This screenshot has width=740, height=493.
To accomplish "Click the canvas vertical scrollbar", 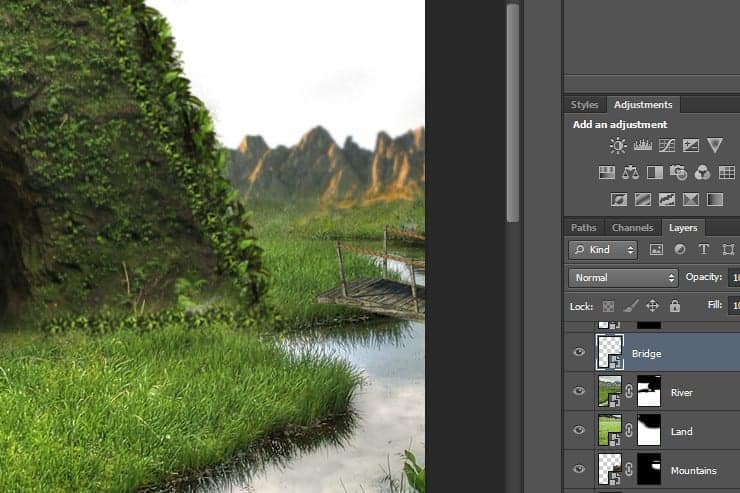I will click(x=513, y=110).
